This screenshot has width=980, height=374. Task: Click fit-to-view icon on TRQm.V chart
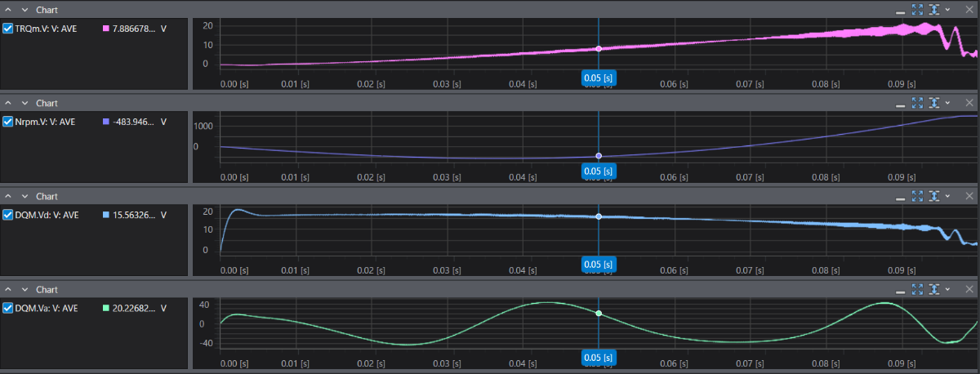917,10
